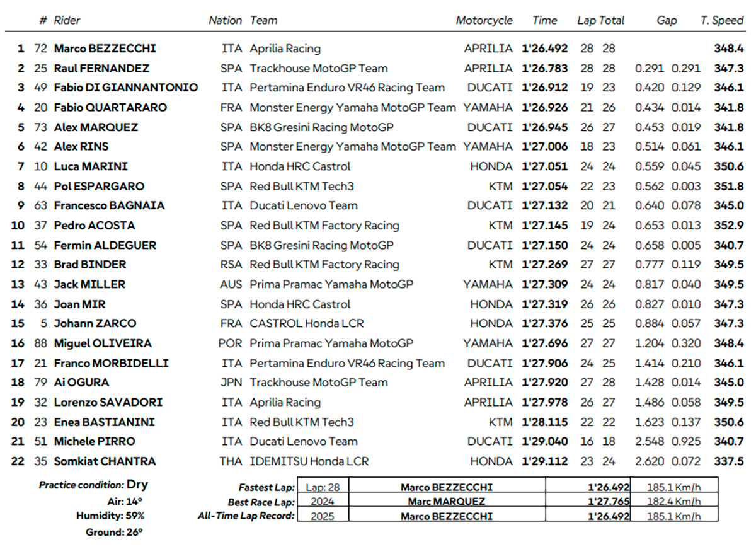
Task: Click rider Pedro ACOSTA
Action: (x=94, y=225)
